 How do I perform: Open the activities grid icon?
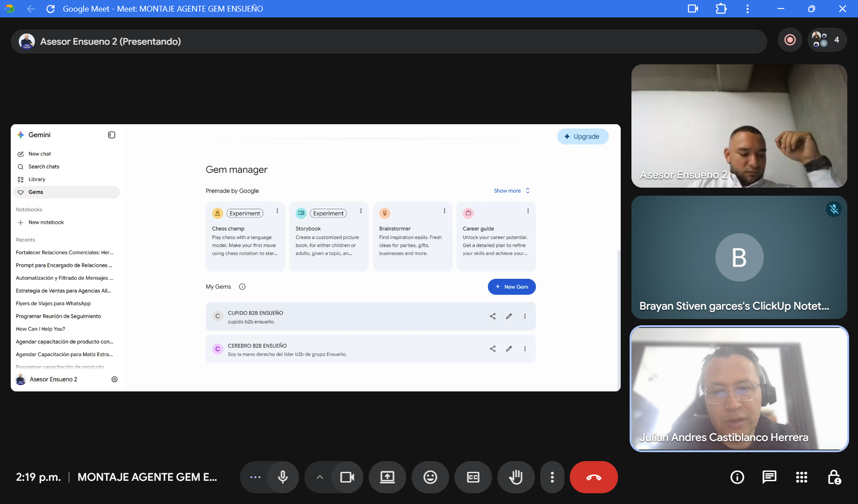801,477
